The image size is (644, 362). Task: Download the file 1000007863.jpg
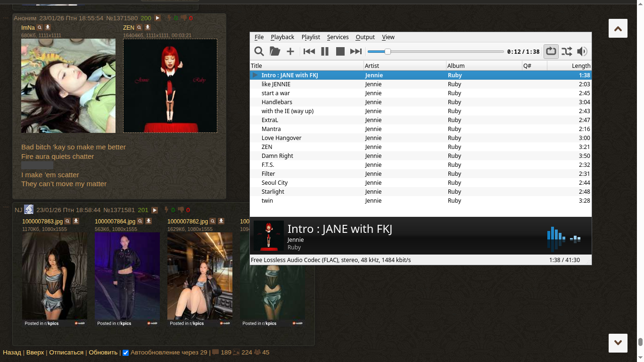pyautogui.click(x=75, y=221)
